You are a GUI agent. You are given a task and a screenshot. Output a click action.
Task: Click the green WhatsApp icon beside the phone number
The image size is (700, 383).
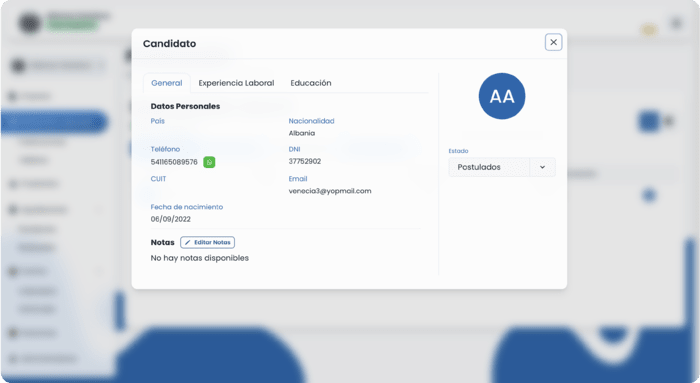[x=209, y=162]
